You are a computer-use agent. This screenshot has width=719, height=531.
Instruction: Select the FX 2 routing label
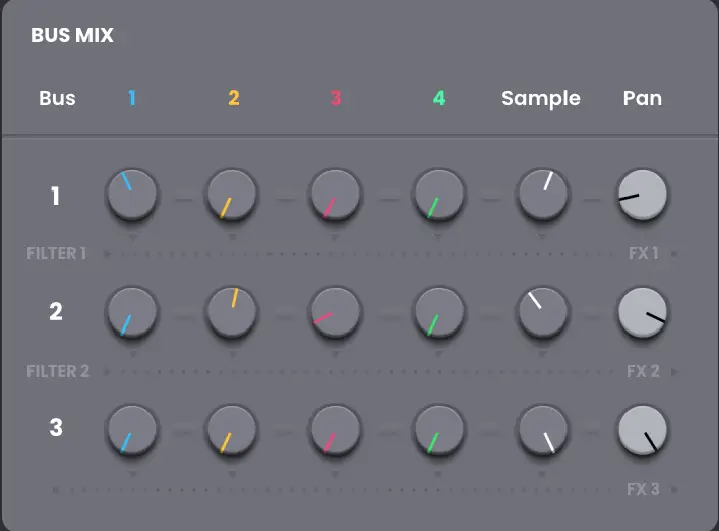click(643, 371)
